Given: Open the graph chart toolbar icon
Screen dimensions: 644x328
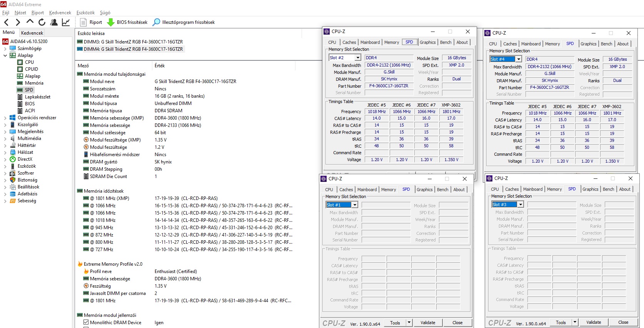Looking at the screenshot, I should click(x=66, y=22).
